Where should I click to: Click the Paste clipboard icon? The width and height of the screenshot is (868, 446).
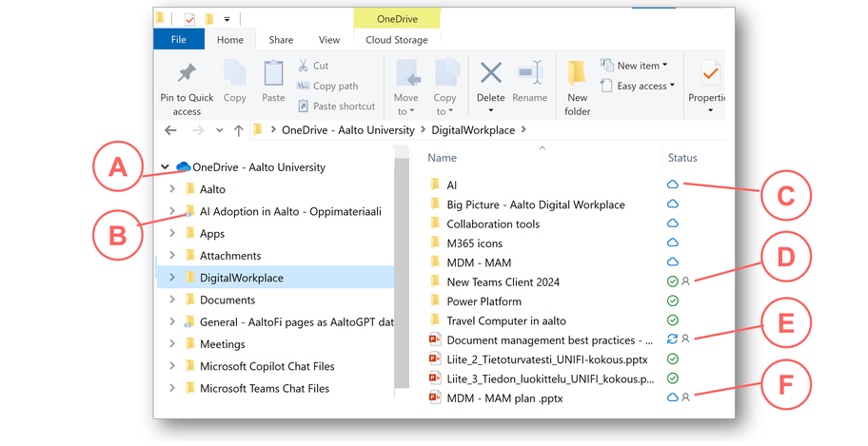pos(273,73)
